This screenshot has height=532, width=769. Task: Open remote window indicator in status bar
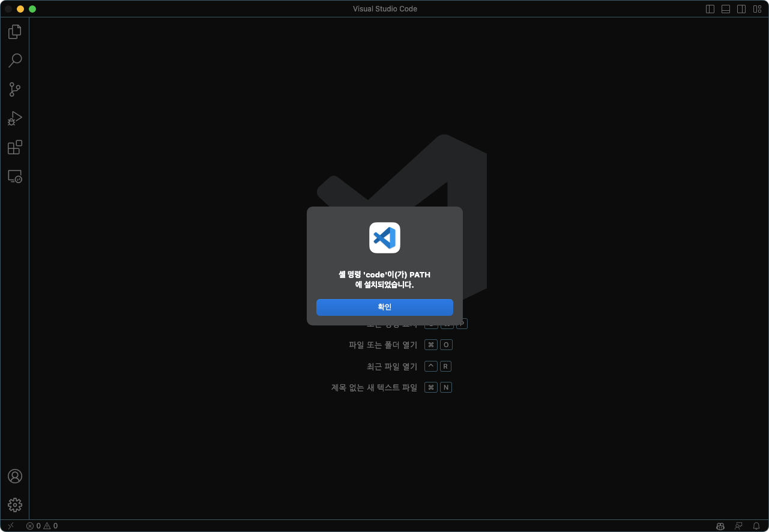11,526
